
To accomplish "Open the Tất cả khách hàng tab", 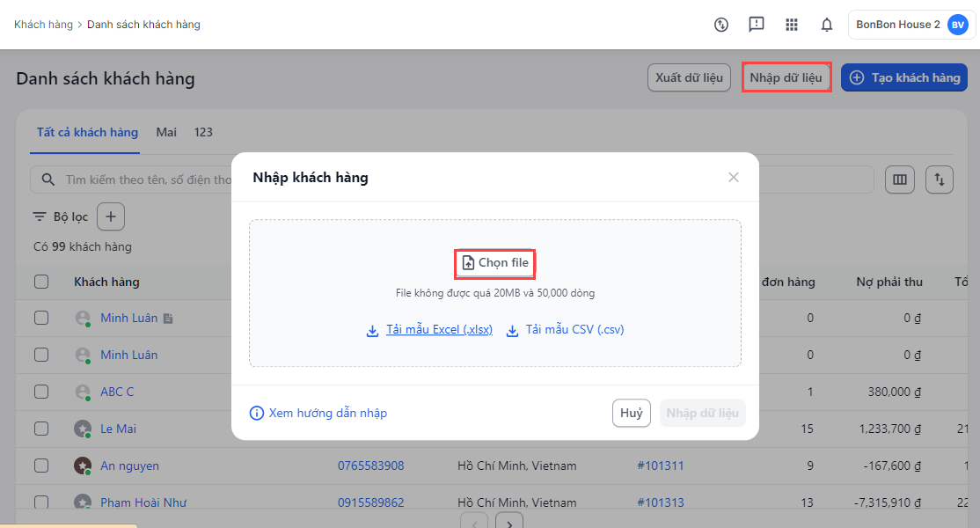I will pyautogui.click(x=87, y=132).
